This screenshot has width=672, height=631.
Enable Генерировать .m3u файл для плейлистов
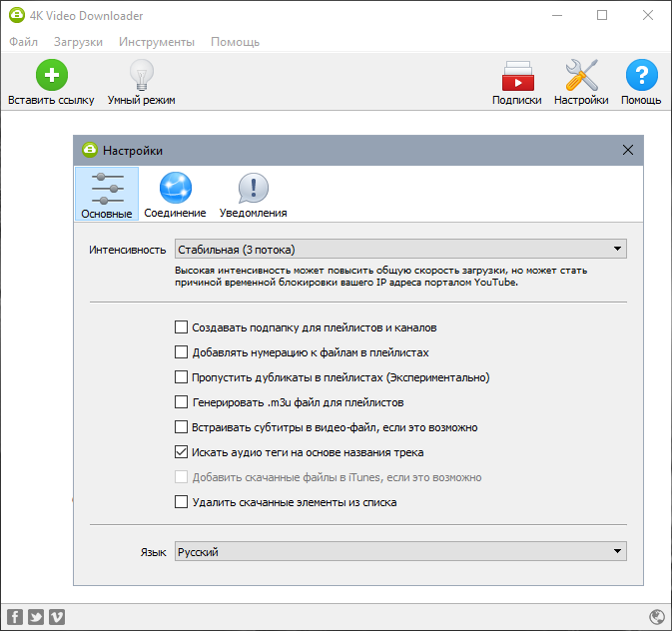[x=181, y=402]
